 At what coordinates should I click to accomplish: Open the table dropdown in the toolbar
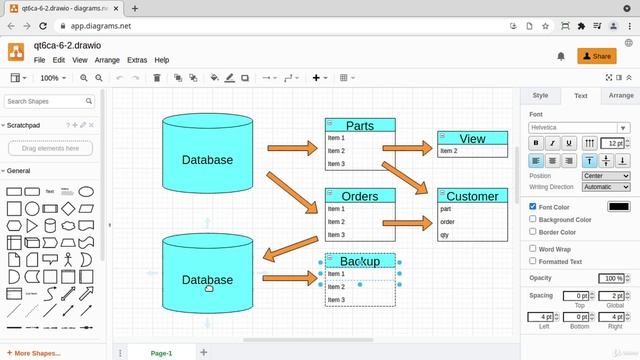coord(347,78)
